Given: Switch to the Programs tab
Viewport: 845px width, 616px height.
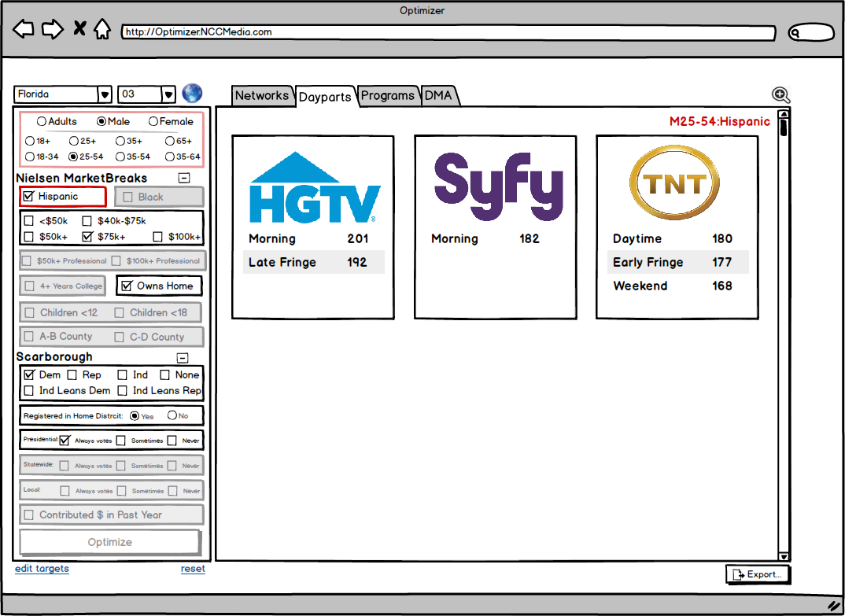Looking at the screenshot, I should pos(387,95).
